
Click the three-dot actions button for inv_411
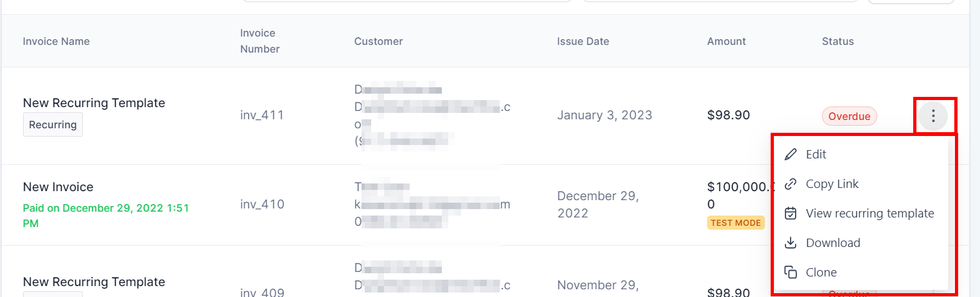pyautogui.click(x=933, y=116)
